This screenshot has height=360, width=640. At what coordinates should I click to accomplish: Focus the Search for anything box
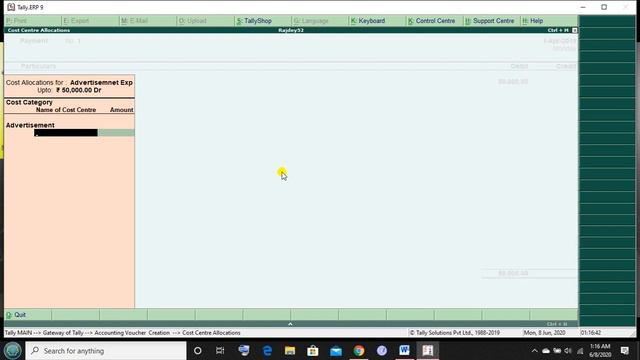click(106, 351)
